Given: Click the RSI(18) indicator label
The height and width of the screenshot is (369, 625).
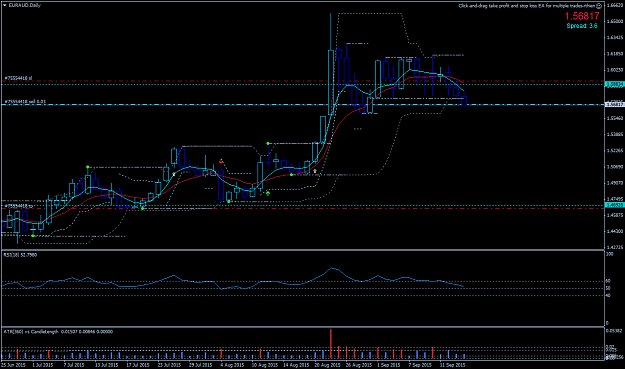Looking at the screenshot, I should click(x=20, y=255).
